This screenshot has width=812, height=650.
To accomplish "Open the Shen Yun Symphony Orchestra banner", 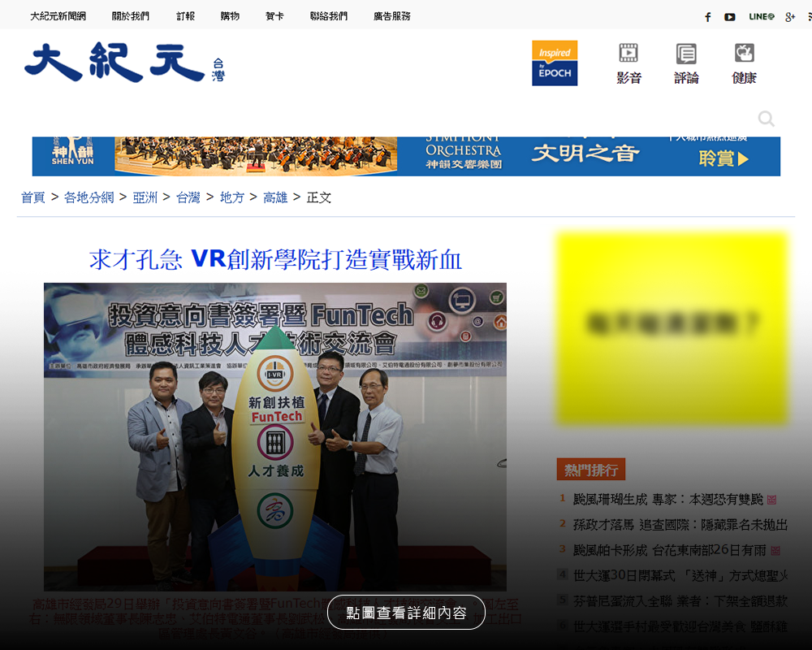I will [x=406, y=156].
